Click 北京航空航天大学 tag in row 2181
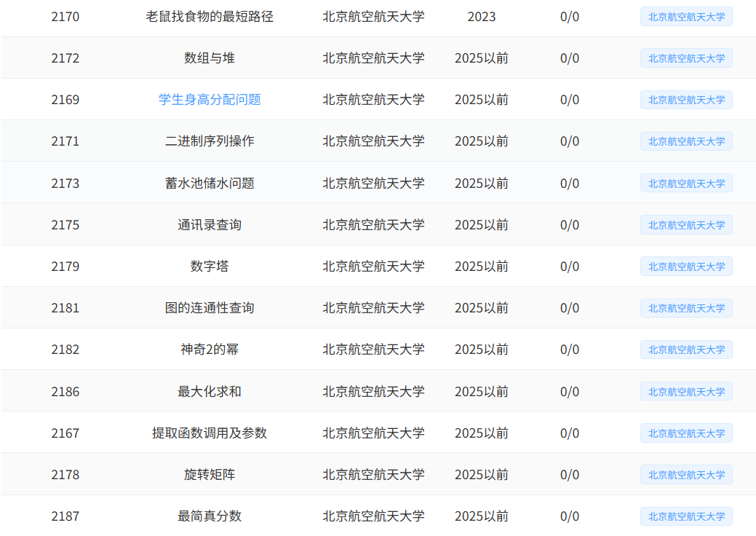756x536 pixels. (686, 308)
